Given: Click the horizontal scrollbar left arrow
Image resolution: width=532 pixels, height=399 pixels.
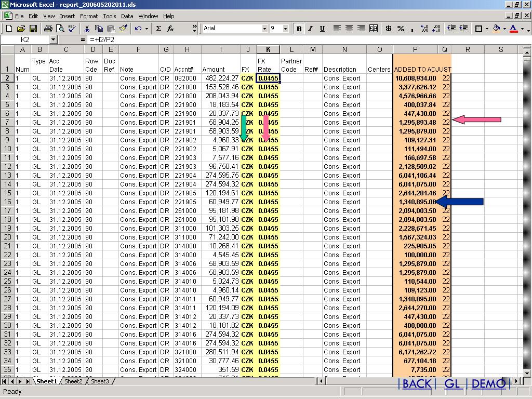Looking at the screenshot, I should (321, 381).
